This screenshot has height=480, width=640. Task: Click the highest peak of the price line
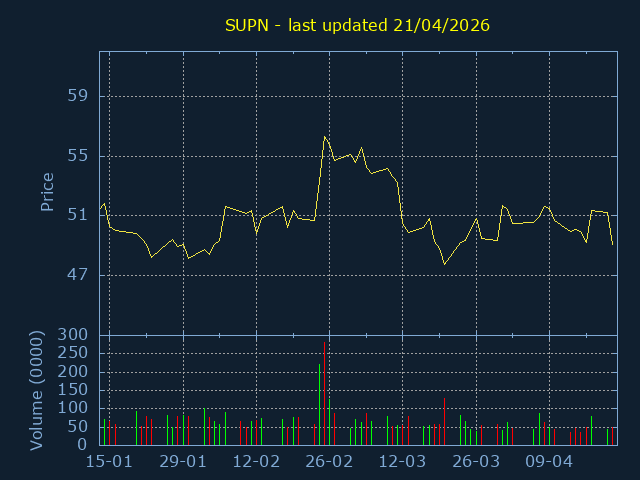325,136
